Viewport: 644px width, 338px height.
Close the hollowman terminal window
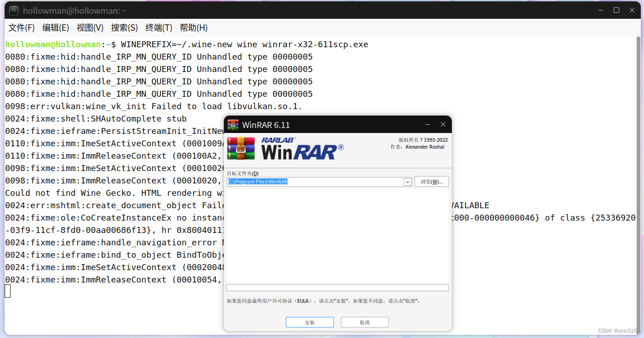tap(632, 10)
